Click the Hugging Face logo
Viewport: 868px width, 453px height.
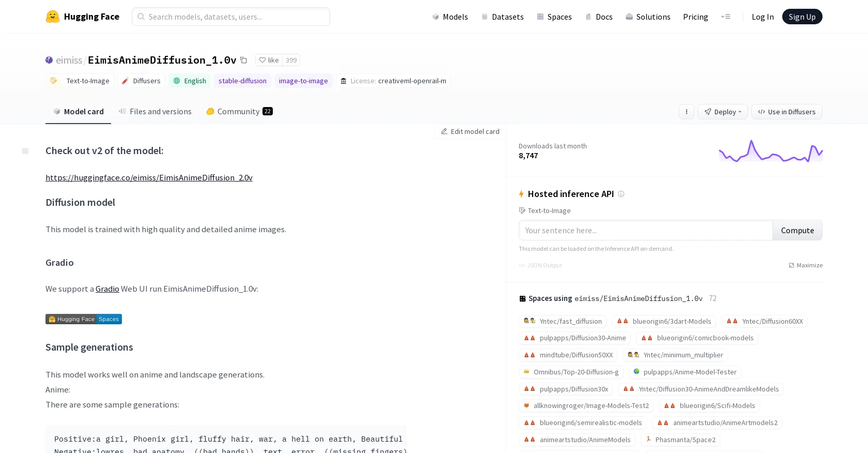(83, 17)
